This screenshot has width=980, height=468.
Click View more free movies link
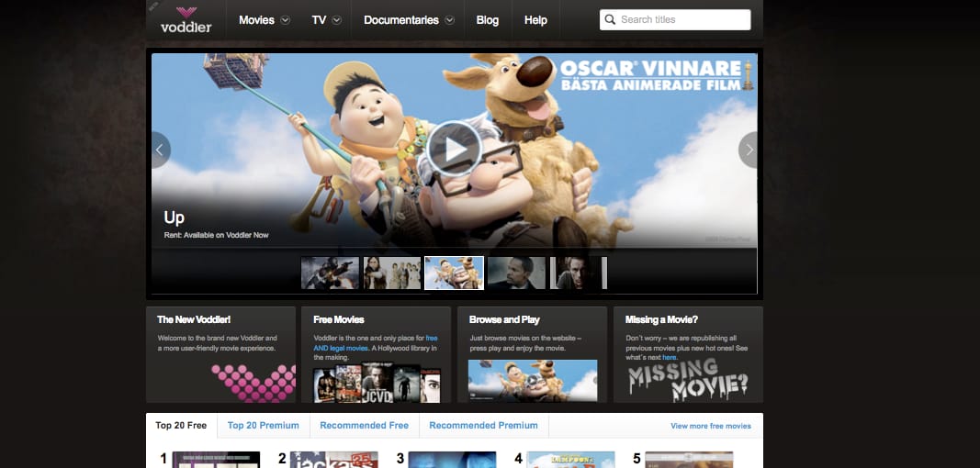pyautogui.click(x=711, y=426)
